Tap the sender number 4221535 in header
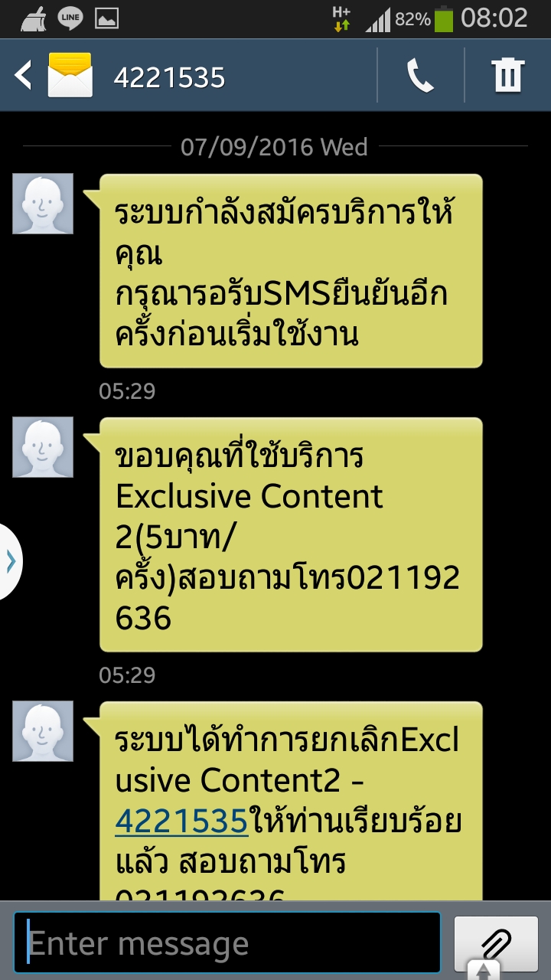This screenshot has width=551, height=980. click(169, 77)
